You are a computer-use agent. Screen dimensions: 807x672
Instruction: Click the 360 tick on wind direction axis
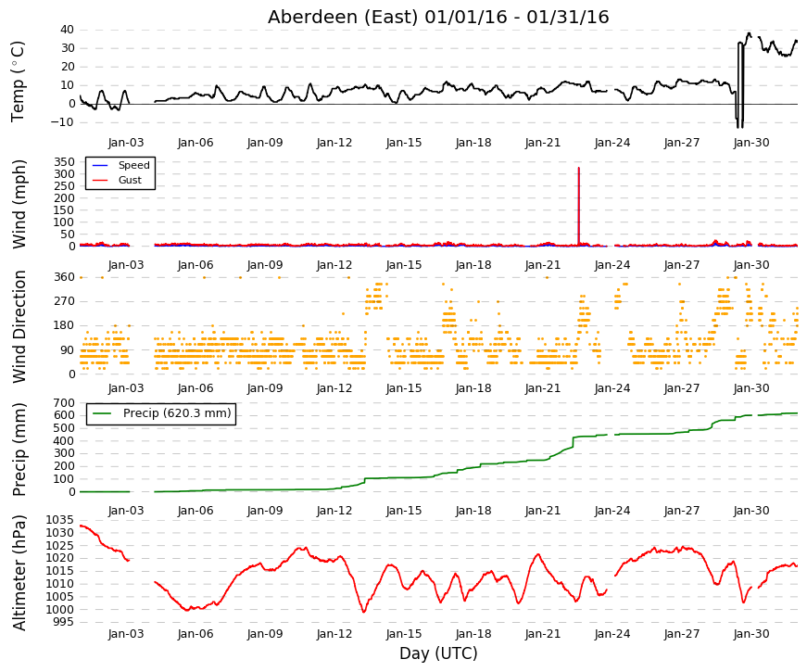[64, 277]
